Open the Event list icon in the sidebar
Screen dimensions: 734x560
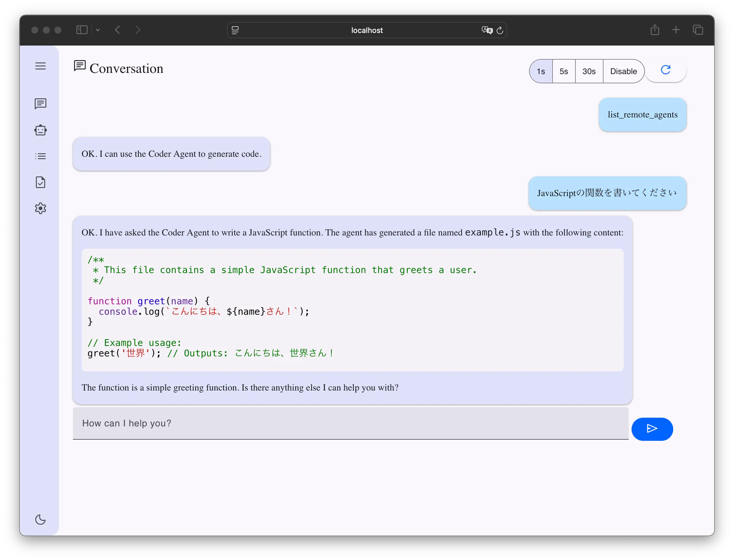point(40,156)
